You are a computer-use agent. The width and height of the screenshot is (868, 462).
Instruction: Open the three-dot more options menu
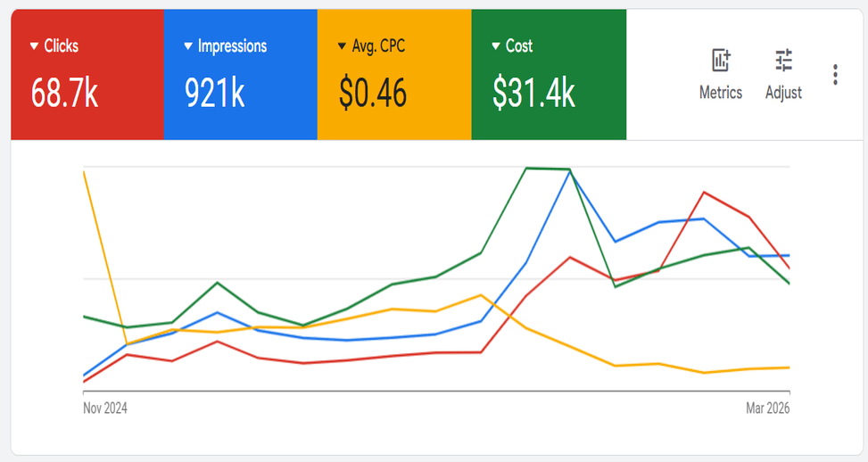click(x=835, y=75)
